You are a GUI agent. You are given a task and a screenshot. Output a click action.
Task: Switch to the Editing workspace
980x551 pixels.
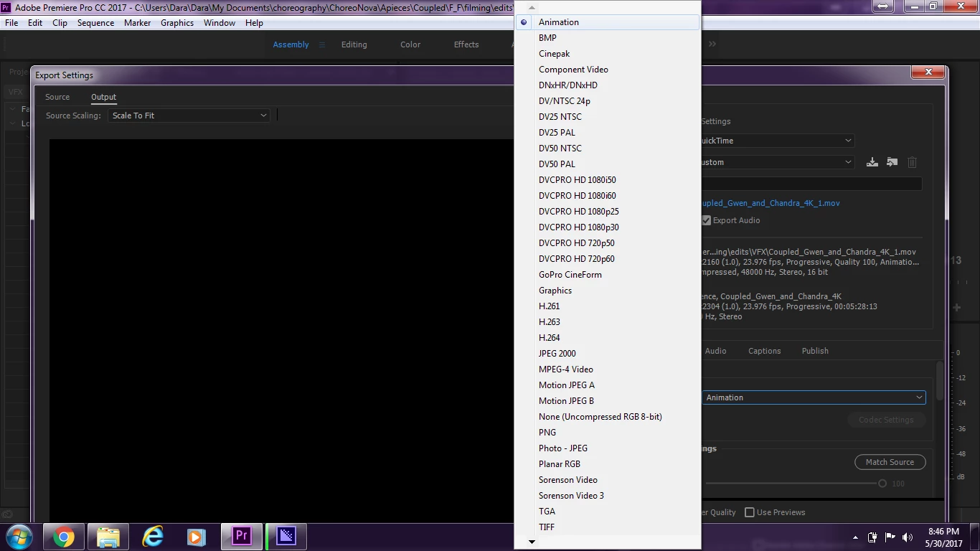354,44
